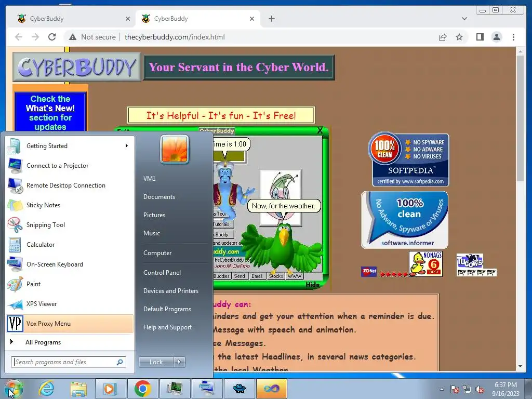Launch Windows Media Player from taskbar
Image resolution: width=532 pixels, height=399 pixels.
click(x=110, y=389)
